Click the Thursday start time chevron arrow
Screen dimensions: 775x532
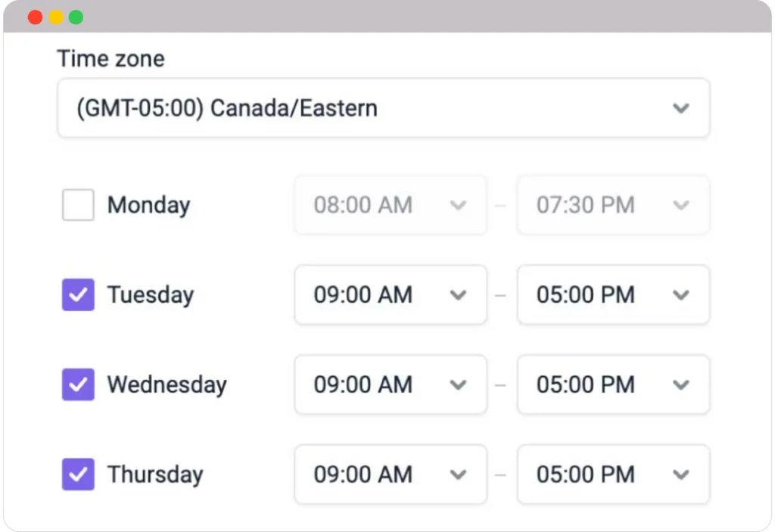click(x=459, y=474)
